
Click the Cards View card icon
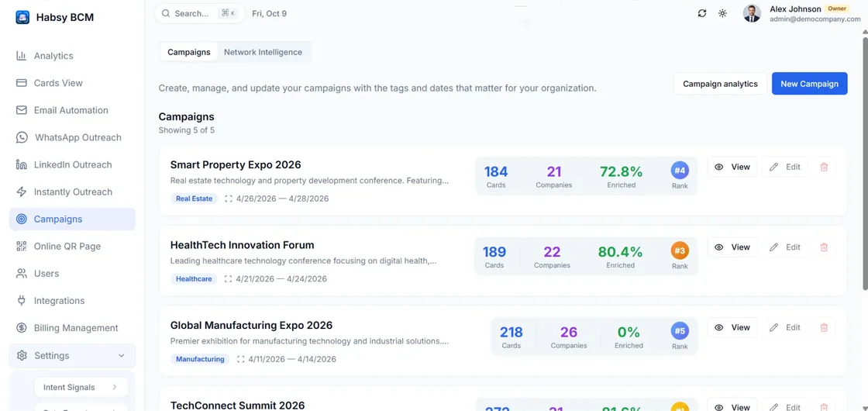(x=22, y=83)
